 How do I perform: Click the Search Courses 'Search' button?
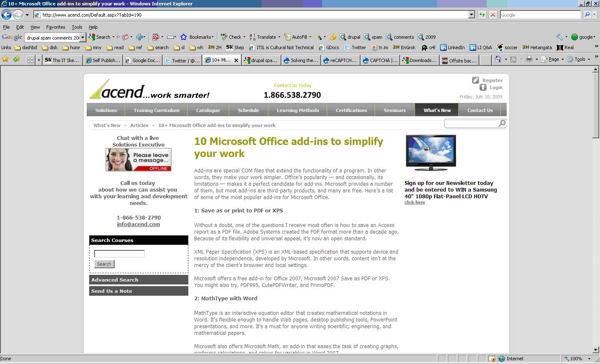tap(104, 264)
